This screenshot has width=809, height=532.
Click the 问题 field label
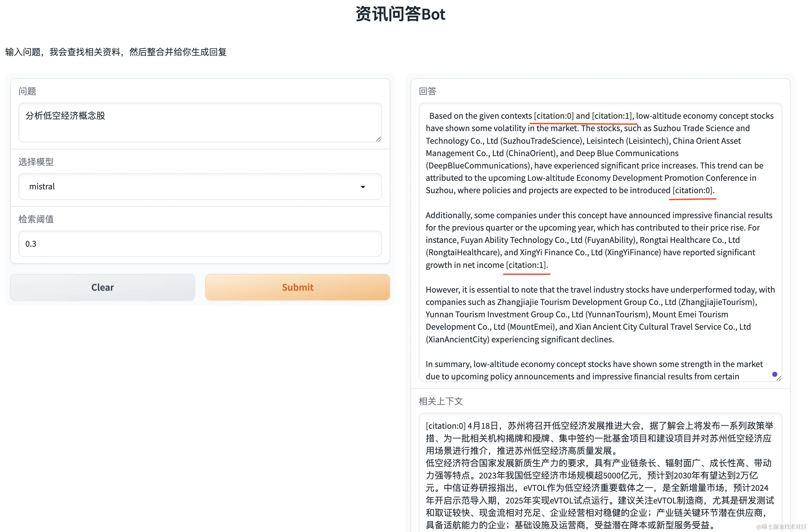[27, 91]
